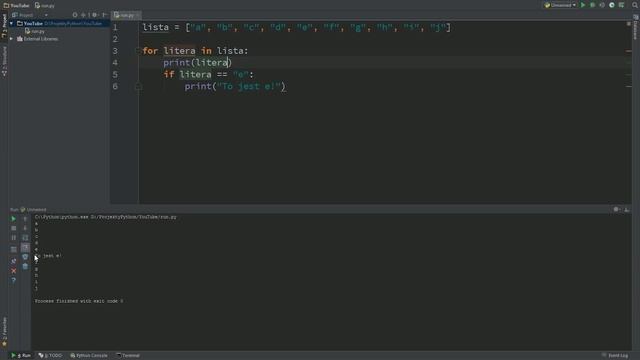Collapse all items in the Project panel
Screen dimensions: 640x360
pyautogui.click(x=84, y=15)
